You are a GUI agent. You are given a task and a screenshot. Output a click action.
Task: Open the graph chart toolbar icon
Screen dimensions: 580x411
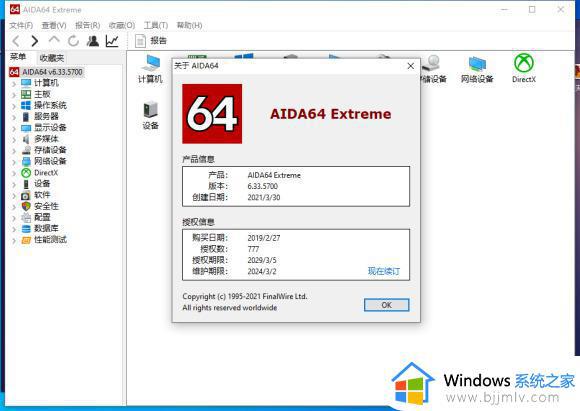pos(112,41)
